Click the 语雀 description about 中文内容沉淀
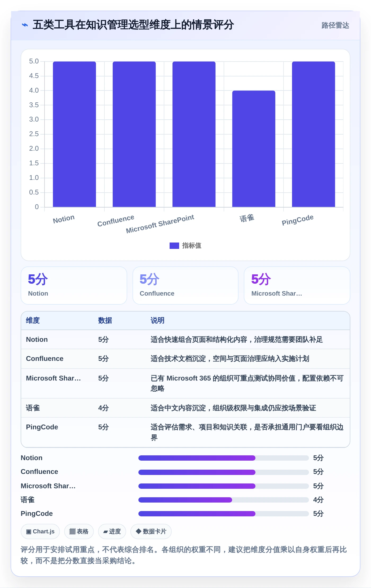The image size is (371, 588). (233, 408)
